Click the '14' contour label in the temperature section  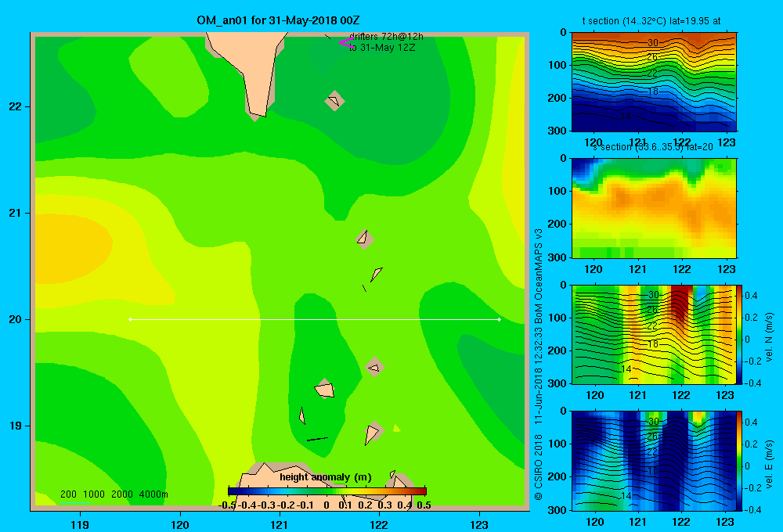point(626,117)
